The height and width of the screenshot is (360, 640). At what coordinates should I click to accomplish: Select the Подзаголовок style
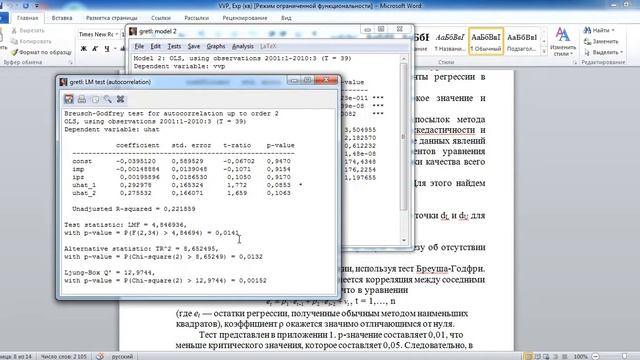521,42
